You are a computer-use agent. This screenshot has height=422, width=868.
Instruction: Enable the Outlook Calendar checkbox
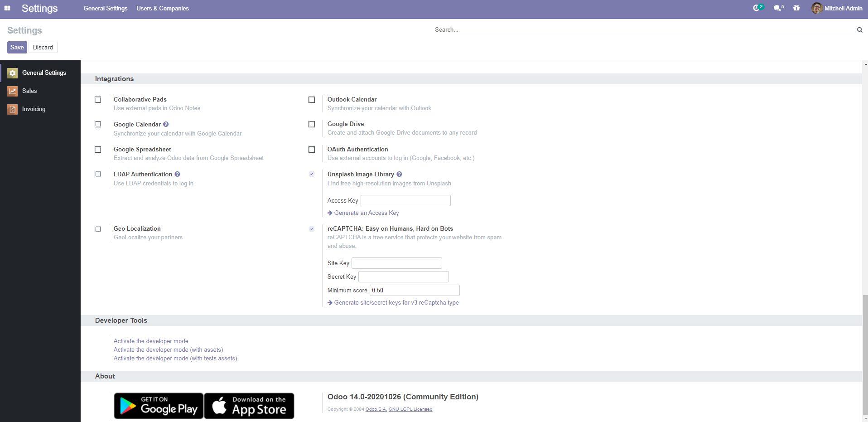coord(312,100)
